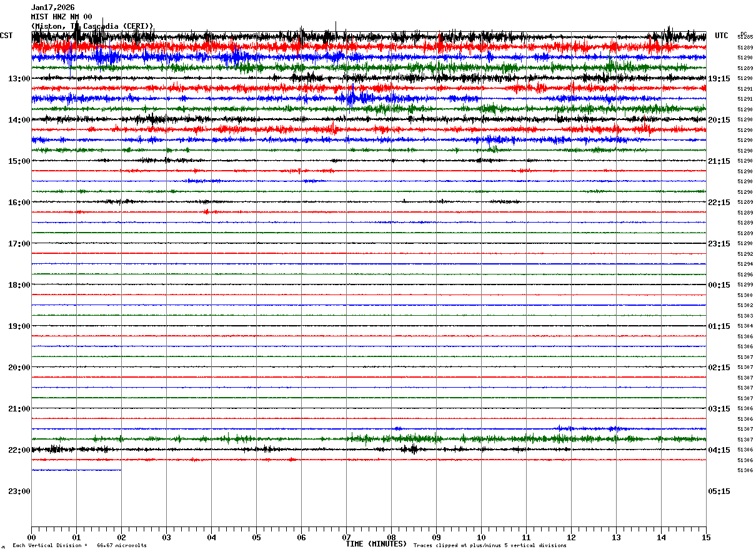Screen dimensions: 756x554
Task: Click the 23:15 UTC time label
Action: click(x=719, y=244)
